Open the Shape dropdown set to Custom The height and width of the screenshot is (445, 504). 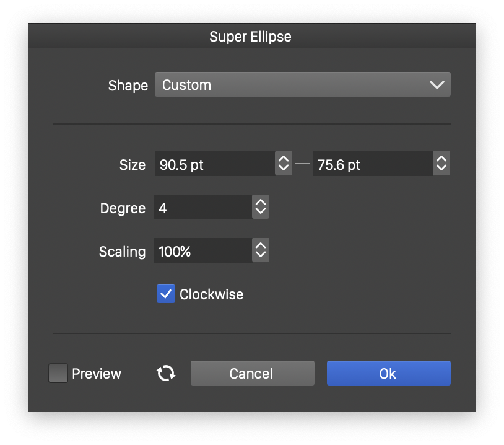click(302, 85)
